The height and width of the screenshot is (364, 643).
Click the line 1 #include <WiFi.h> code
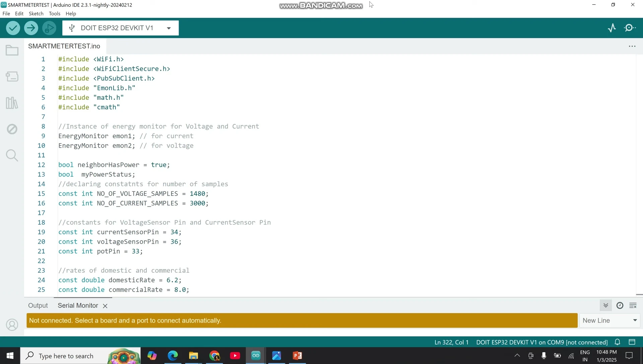point(91,59)
